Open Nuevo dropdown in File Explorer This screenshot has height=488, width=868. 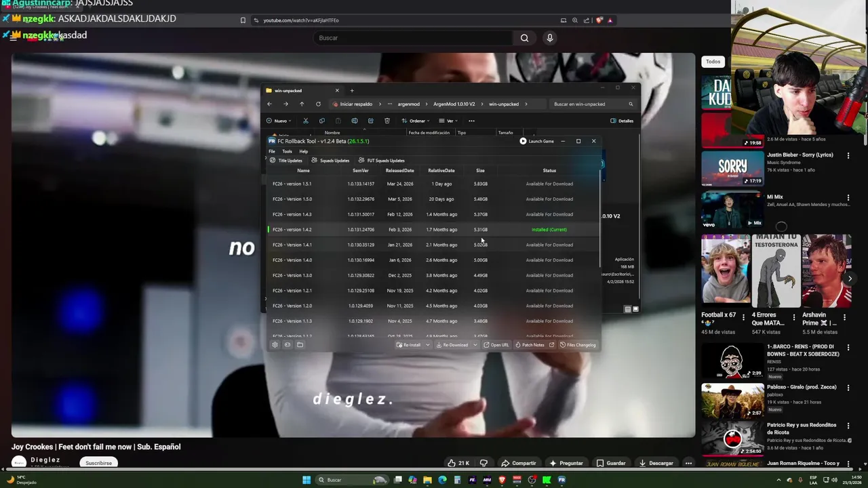click(279, 121)
